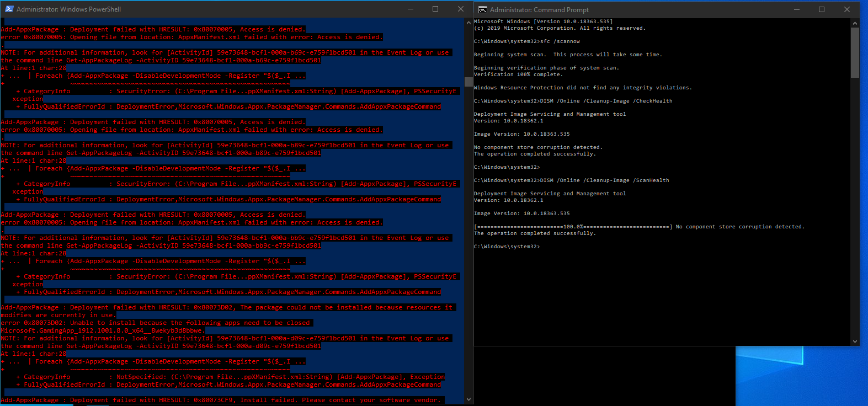This screenshot has height=406, width=868.
Task: Click the DISM '/CheckHealth' command line
Action: [573, 101]
